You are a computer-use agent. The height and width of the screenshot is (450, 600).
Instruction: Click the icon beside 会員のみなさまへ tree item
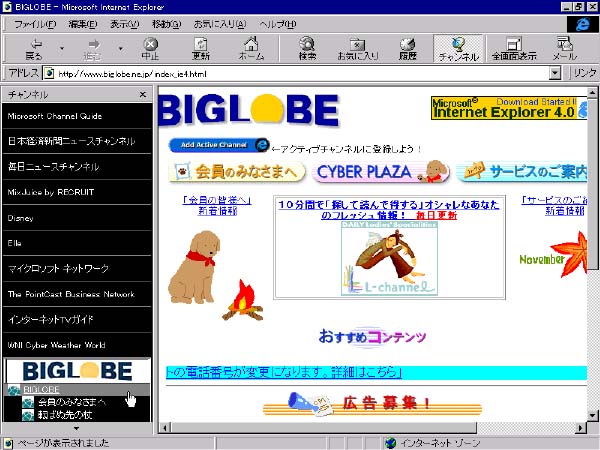28,403
